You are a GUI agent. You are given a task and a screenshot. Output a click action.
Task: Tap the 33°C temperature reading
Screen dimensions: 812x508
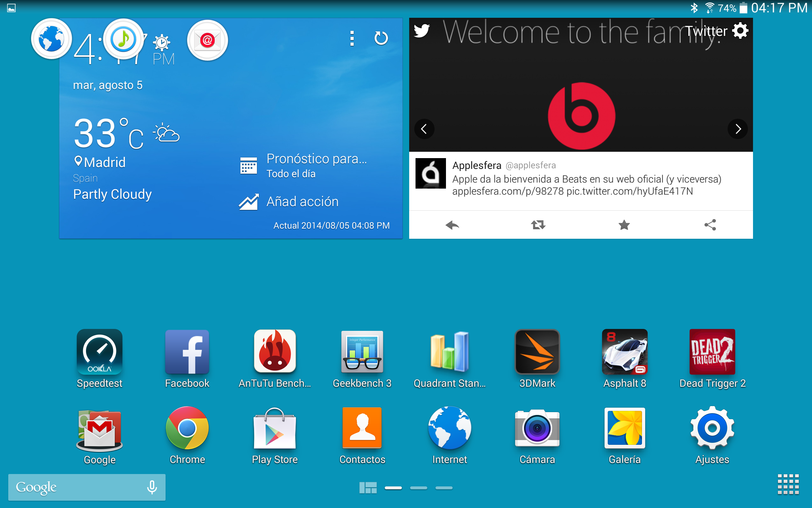[x=108, y=133]
